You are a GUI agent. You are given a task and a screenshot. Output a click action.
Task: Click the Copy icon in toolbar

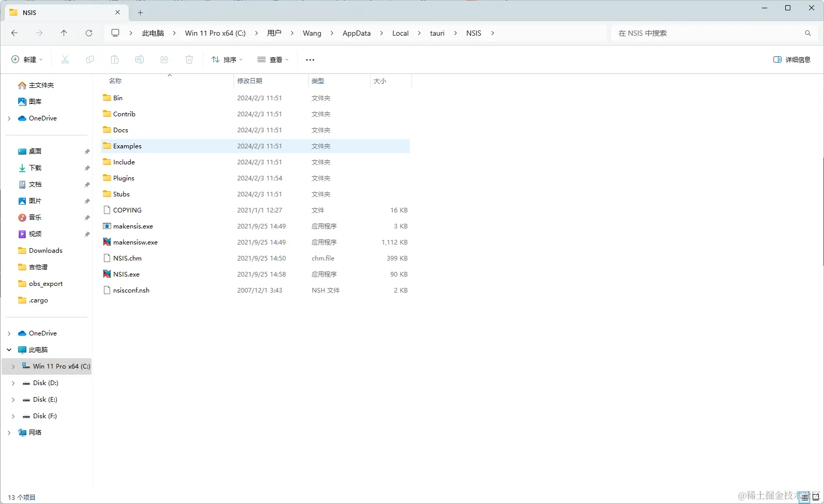click(90, 59)
